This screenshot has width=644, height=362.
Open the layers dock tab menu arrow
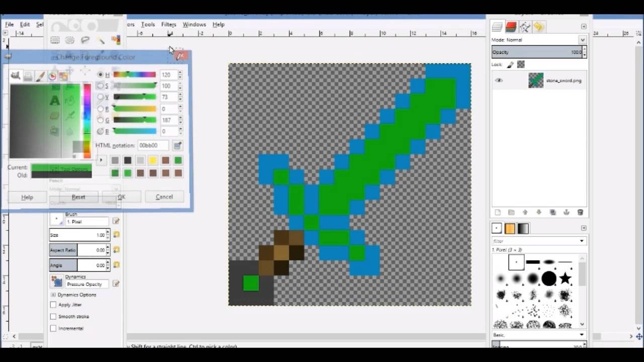point(584,27)
